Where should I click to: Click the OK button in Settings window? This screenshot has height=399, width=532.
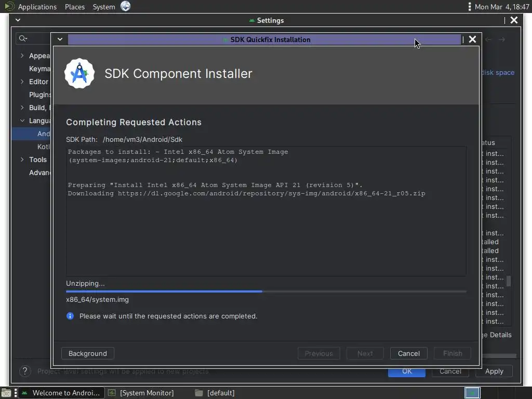point(406,371)
